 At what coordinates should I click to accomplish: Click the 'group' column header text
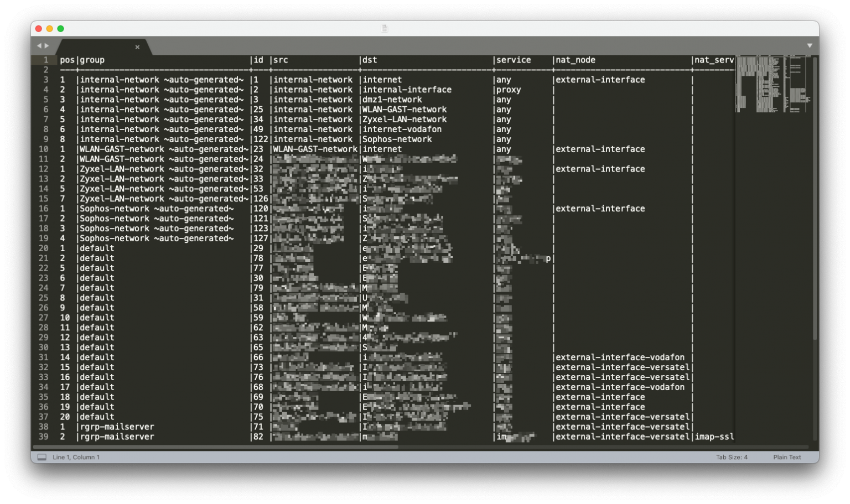[92, 60]
